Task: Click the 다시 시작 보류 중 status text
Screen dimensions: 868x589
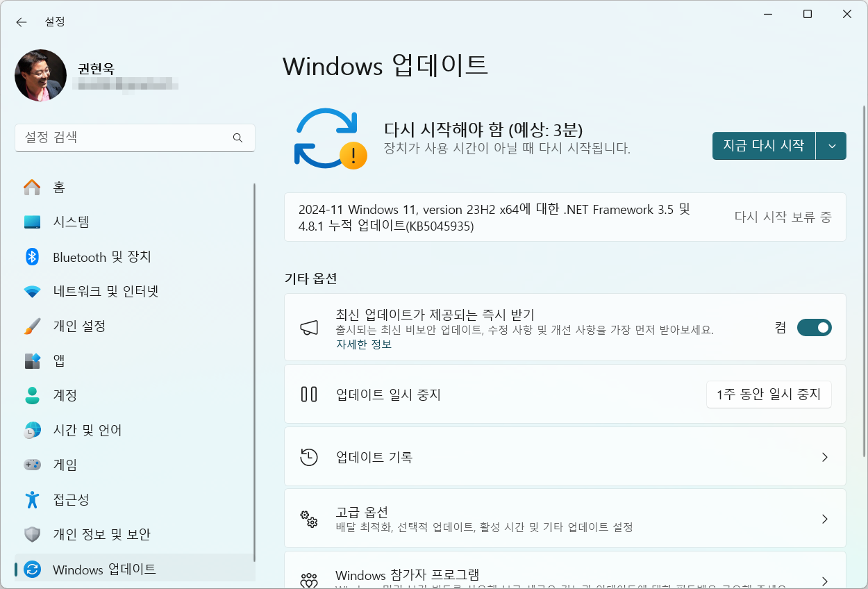Action: coord(783,217)
